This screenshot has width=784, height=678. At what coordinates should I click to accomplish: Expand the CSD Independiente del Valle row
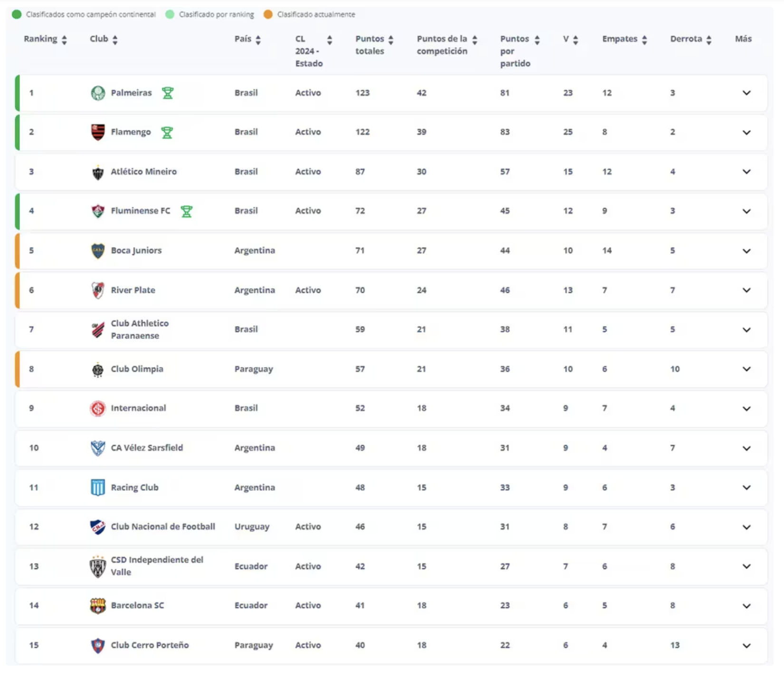[x=746, y=566]
